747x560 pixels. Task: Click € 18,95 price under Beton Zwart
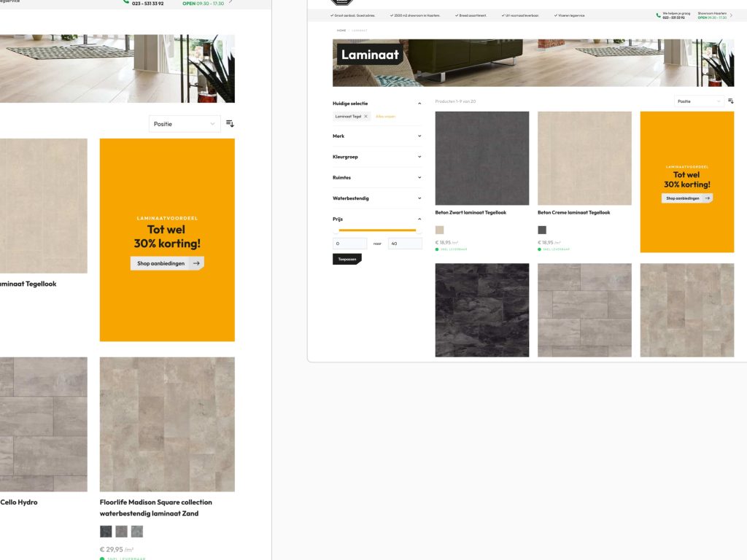pos(443,242)
